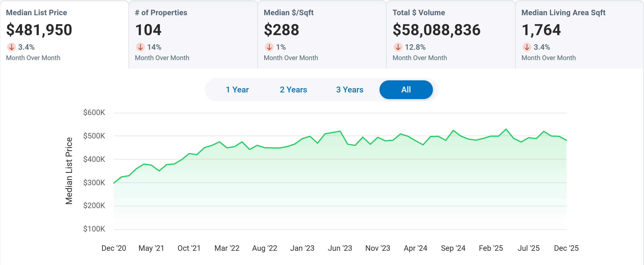
Task: Select the 1 Year time range
Action: 237,90
